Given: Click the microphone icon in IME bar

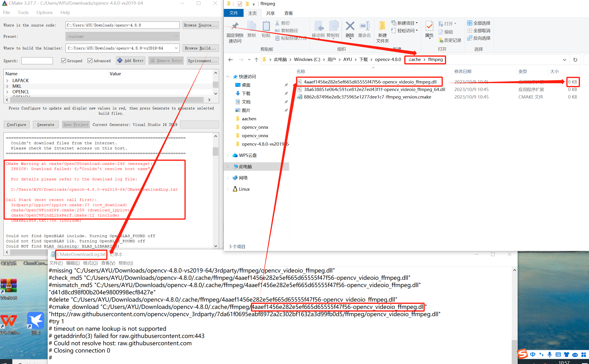Looking at the screenshot, I should coord(550,354).
